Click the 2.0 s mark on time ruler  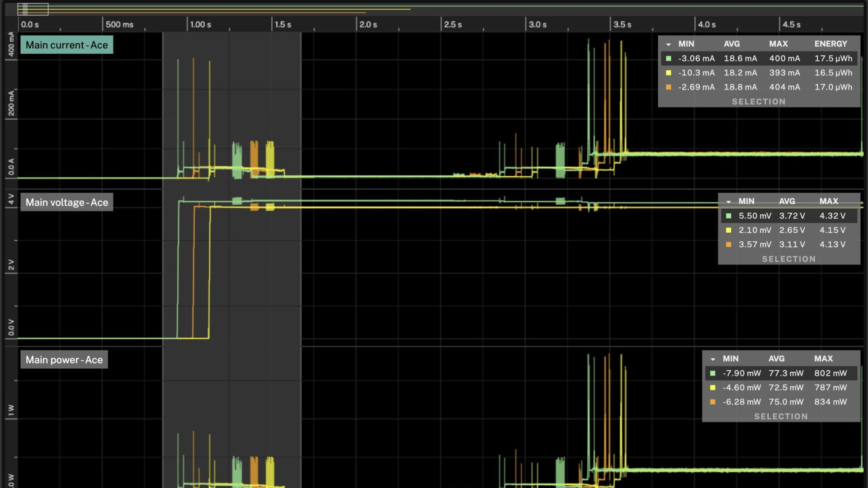368,24
